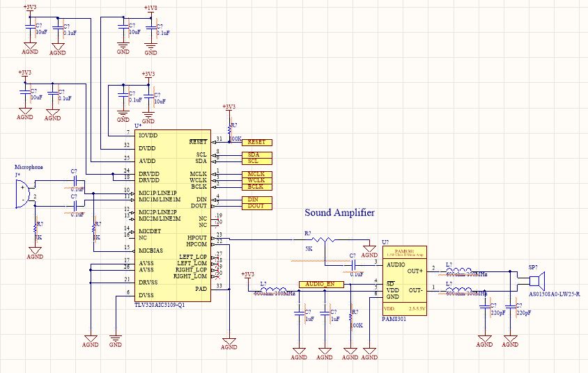Click the Sound Amplifier text label
Image resolution: width=588 pixels, height=373 pixels.
[x=340, y=213]
